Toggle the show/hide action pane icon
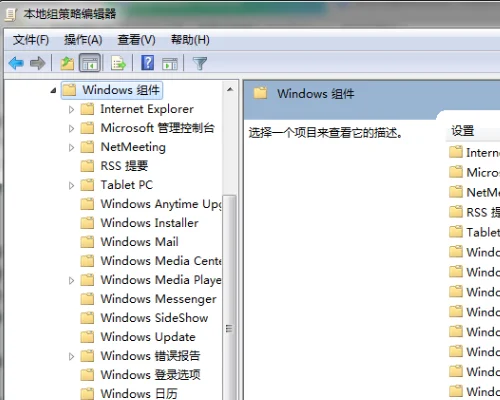The height and width of the screenshot is (400, 500). (x=170, y=63)
